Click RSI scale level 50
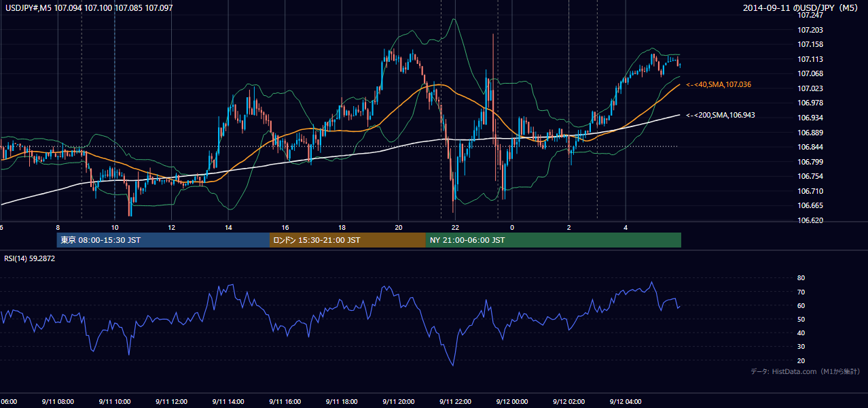Viewport: 868px width, 408px height. [801, 319]
